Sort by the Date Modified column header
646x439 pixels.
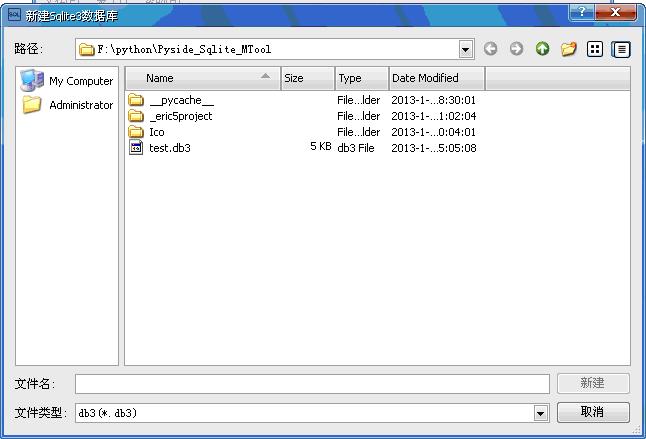[x=437, y=78]
